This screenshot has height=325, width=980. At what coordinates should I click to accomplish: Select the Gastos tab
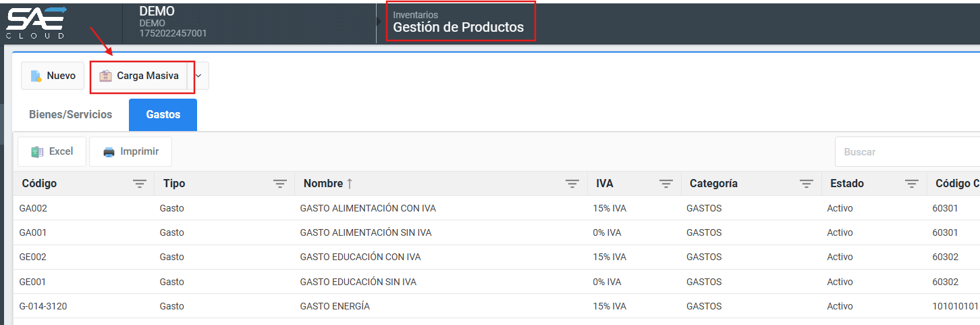(163, 115)
